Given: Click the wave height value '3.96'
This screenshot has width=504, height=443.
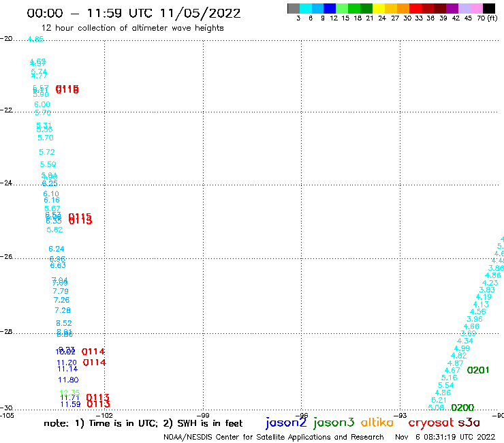Looking at the screenshot, I should pos(475,319).
